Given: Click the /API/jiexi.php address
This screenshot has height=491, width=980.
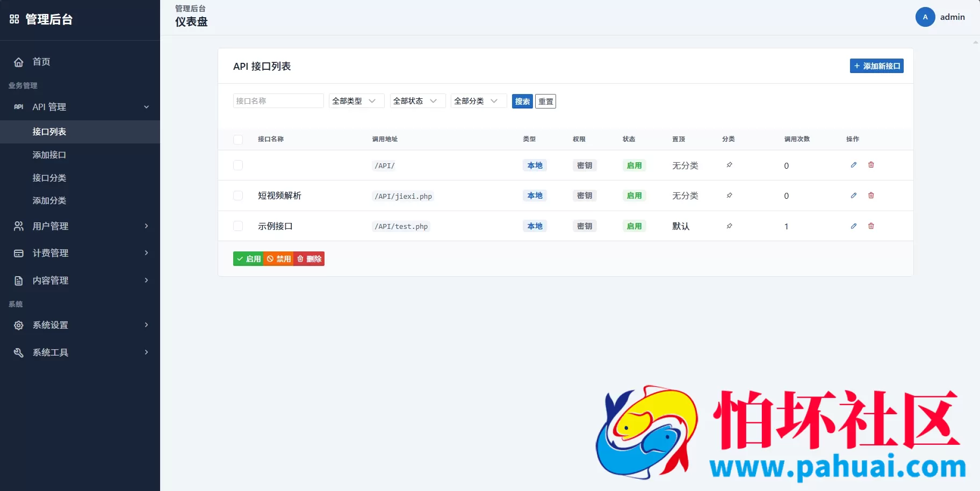Looking at the screenshot, I should coord(403,196).
